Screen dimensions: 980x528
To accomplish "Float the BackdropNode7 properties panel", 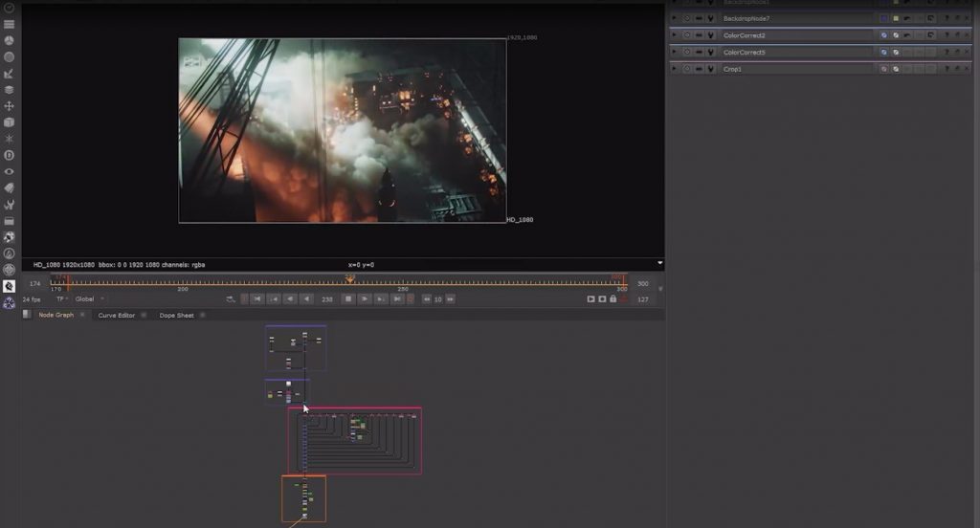I will [x=957, y=18].
